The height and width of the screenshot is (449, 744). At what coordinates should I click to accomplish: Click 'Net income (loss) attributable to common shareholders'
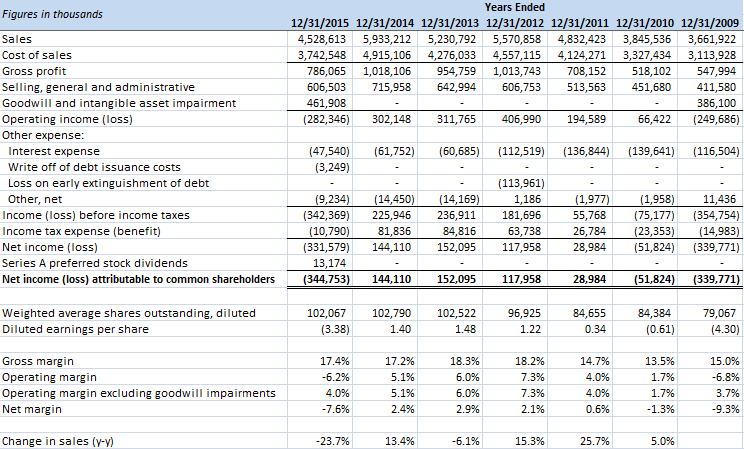[x=139, y=279]
